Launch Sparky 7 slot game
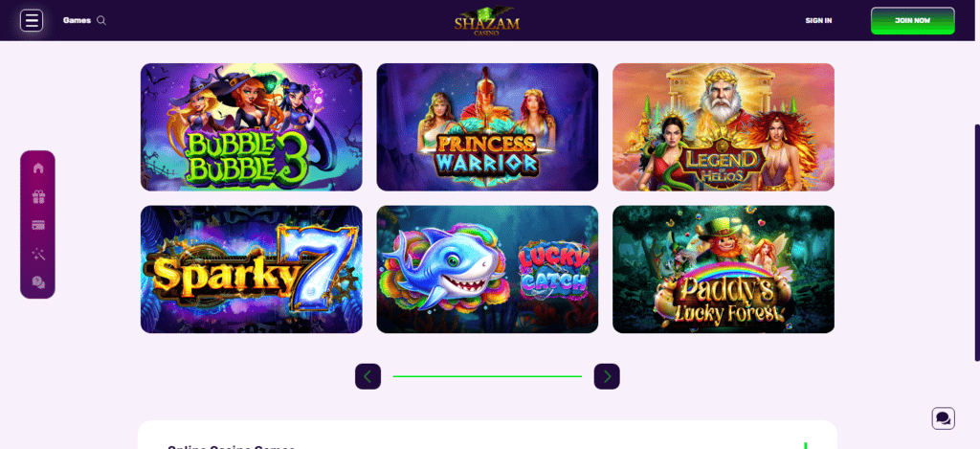Screen dimensions: 980x449 tap(252, 270)
